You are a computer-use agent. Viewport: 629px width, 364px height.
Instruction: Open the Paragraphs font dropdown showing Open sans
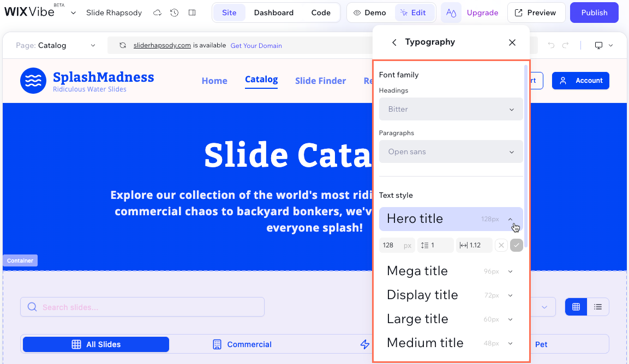[451, 152]
